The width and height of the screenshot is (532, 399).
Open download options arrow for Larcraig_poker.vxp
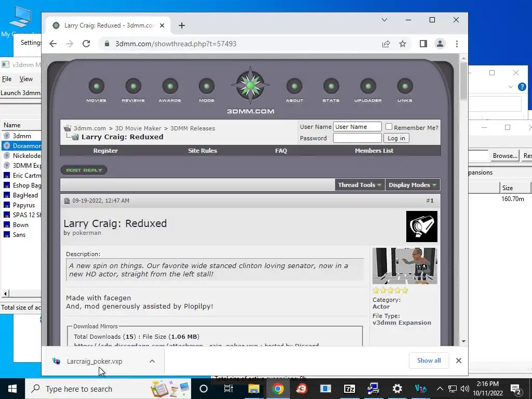[152, 362]
